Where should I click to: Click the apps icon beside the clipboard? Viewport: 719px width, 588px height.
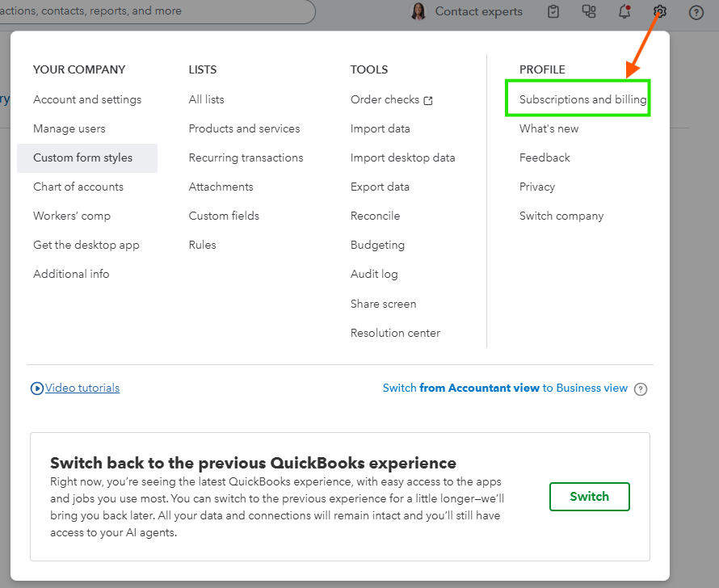pyautogui.click(x=588, y=11)
